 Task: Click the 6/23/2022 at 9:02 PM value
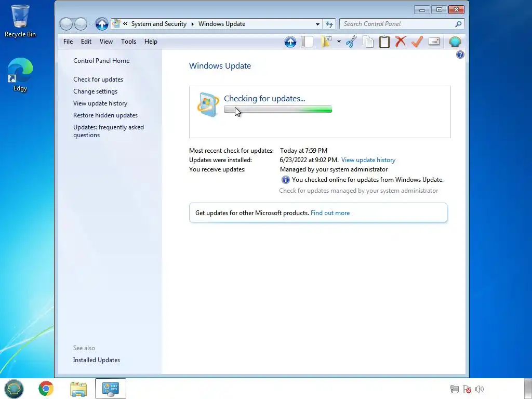pyautogui.click(x=309, y=160)
